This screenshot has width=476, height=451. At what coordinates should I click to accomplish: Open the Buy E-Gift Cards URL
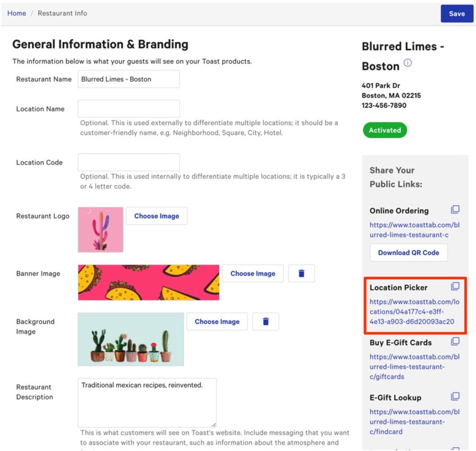414,367
